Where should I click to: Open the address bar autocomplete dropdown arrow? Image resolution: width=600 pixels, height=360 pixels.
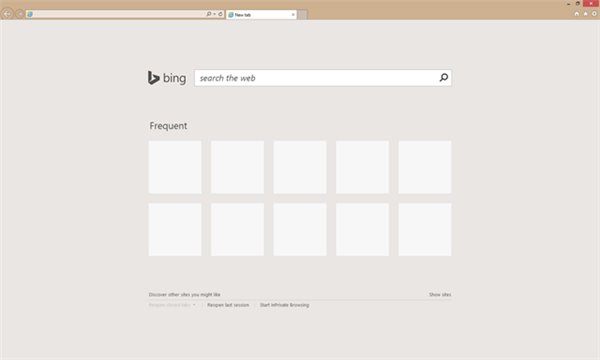[214, 14]
